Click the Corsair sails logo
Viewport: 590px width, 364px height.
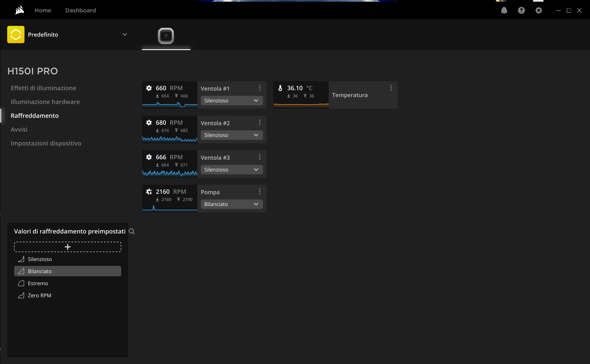coord(20,10)
